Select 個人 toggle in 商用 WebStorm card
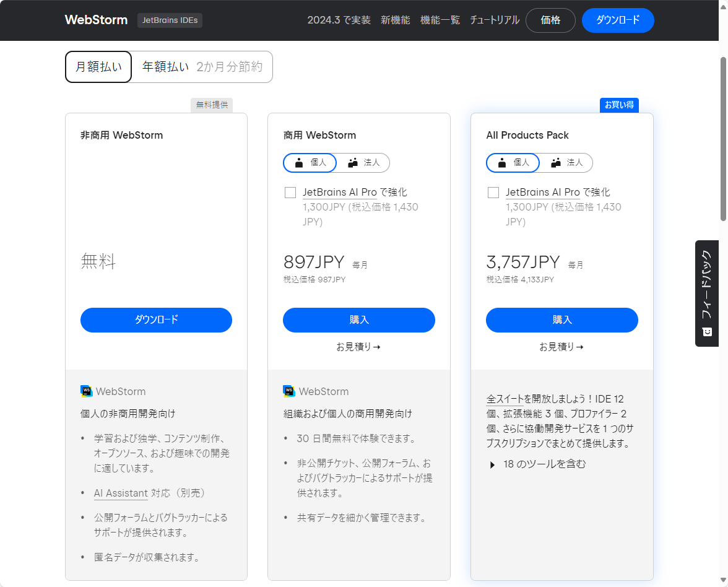The image size is (728, 587). [310, 162]
